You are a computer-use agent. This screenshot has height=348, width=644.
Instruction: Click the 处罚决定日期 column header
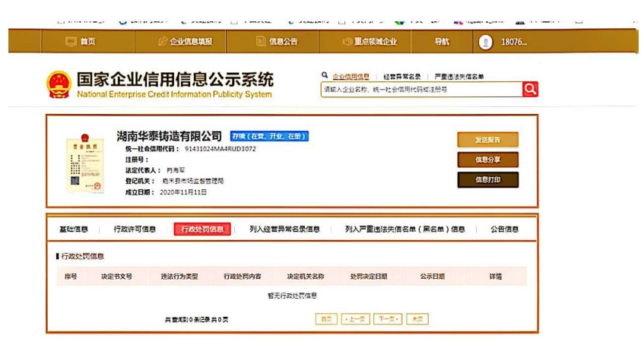pyautogui.click(x=369, y=277)
